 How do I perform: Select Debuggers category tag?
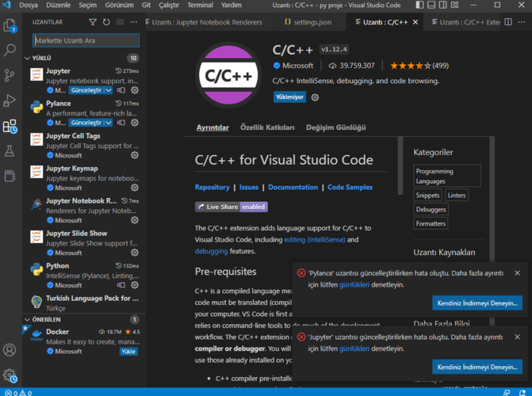click(x=431, y=209)
